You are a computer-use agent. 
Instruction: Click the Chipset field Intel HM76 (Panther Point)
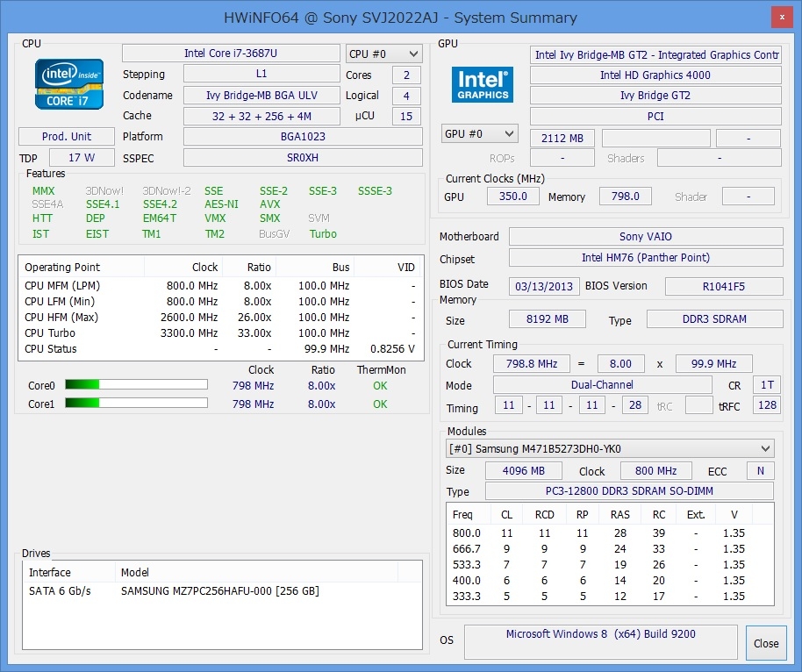(646, 258)
